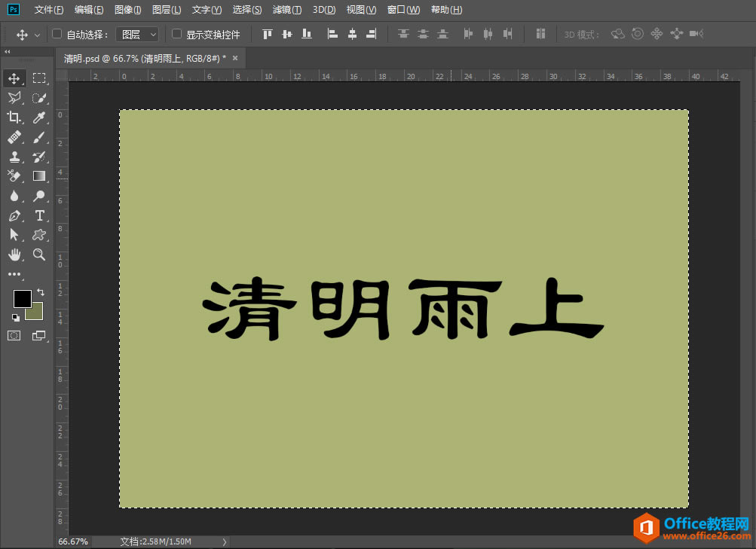The image size is (756, 549).
Task: Open the 帮助(H) menu
Action: (x=446, y=10)
